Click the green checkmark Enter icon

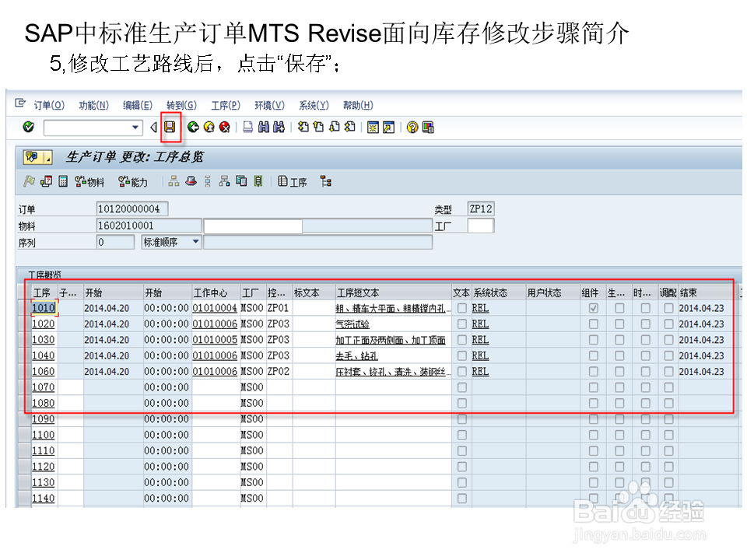click(x=29, y=127)
